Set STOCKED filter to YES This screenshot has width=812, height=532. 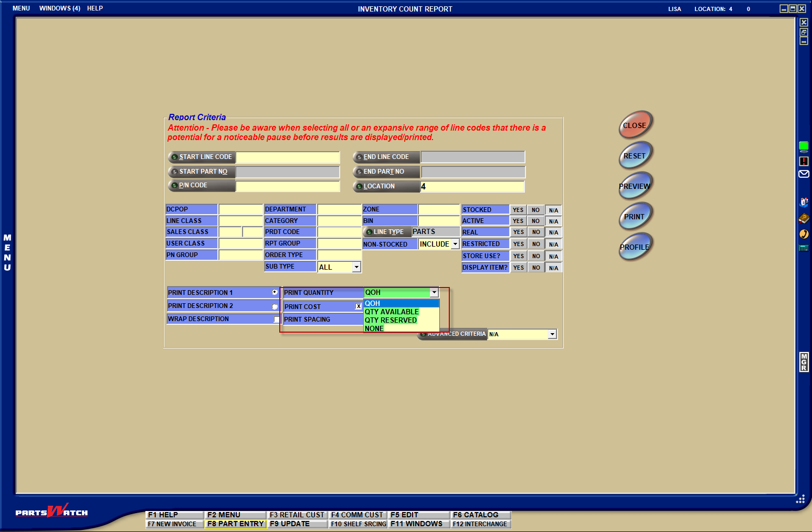pyautogui.click(x=518, y=210)
